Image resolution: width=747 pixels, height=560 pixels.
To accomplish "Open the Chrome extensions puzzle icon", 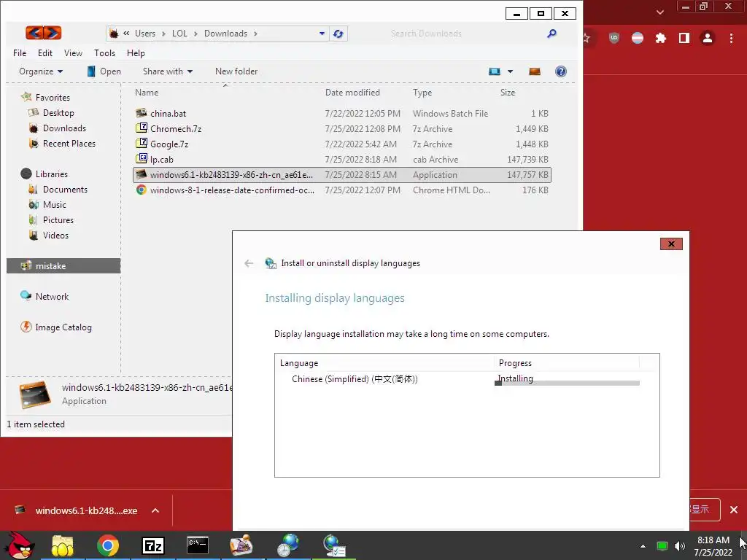I will pyautogui.click(x=660, y=38).
